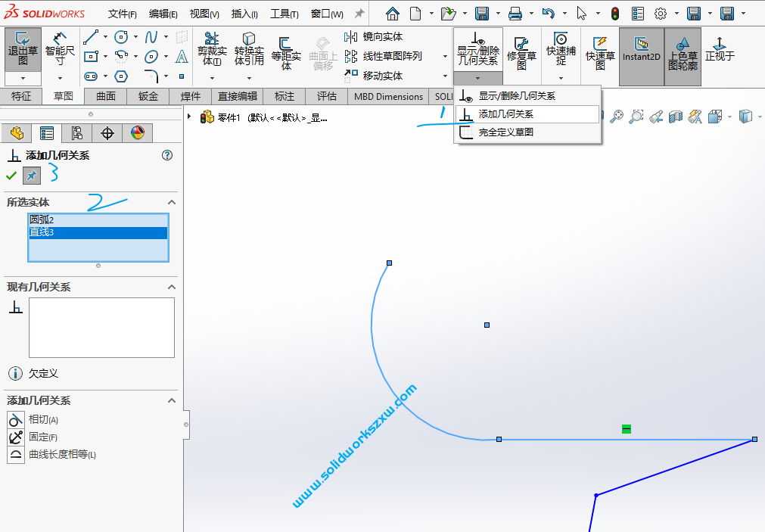The height and width of the screenshot is (532, 765).
Task: Select the Offset Entities (等距实体) tool
Action: click(x=285, y=49)
